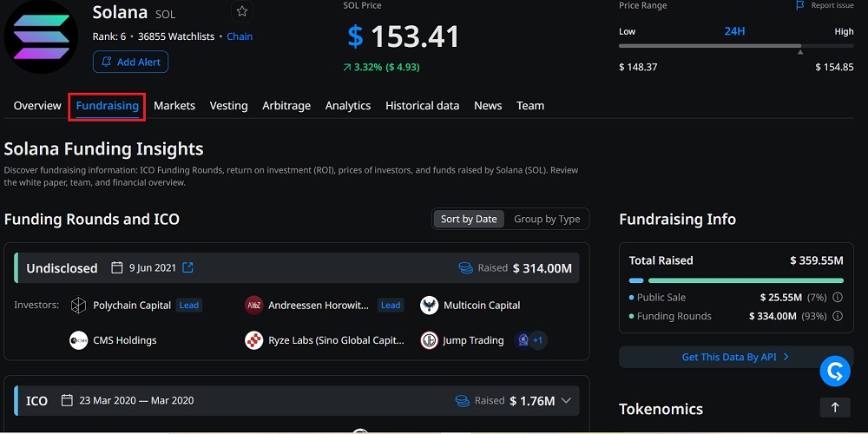Viewport: 868px width, 434px height.
Task: Click the 3.32% ($ 4.93) price change
Action: coord(381,68)
